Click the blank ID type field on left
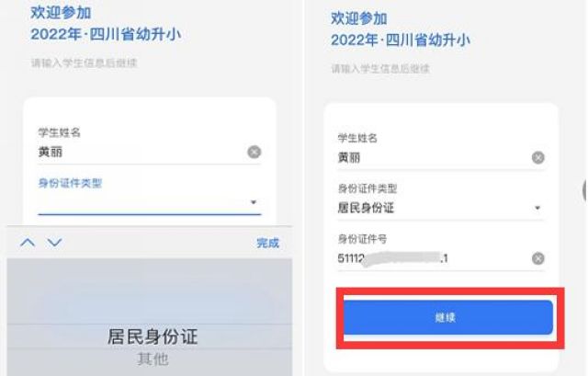Image resolution: width=588 pixels, height=376 pixels. [149, 203]
